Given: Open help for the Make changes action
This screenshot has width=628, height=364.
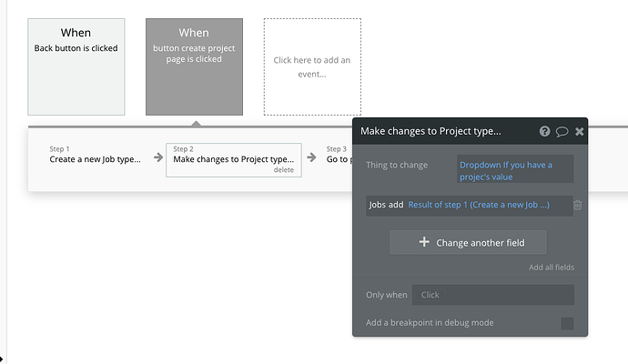Looking at the screenshot, I should [x=544, y=131].
